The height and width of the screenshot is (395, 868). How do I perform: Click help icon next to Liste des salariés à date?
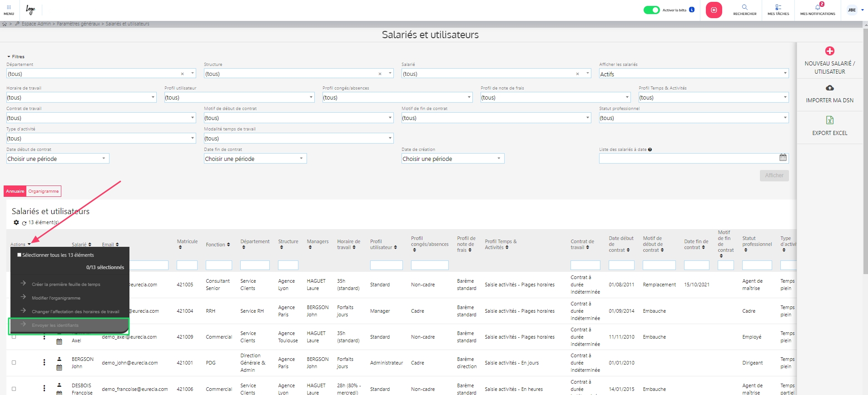[x=650, y=150]
